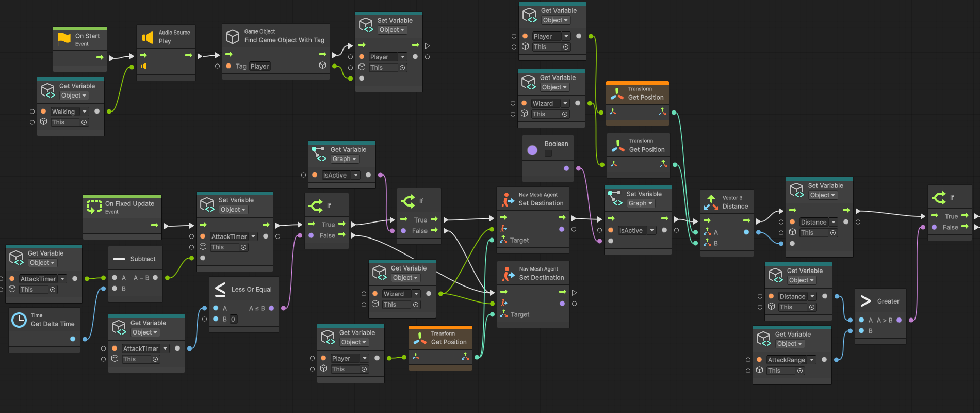Image resolution: width=980 pixels, height=413 pixels.
Task: Click the True output port on rightmost If
Action: (x=965, y=216)
